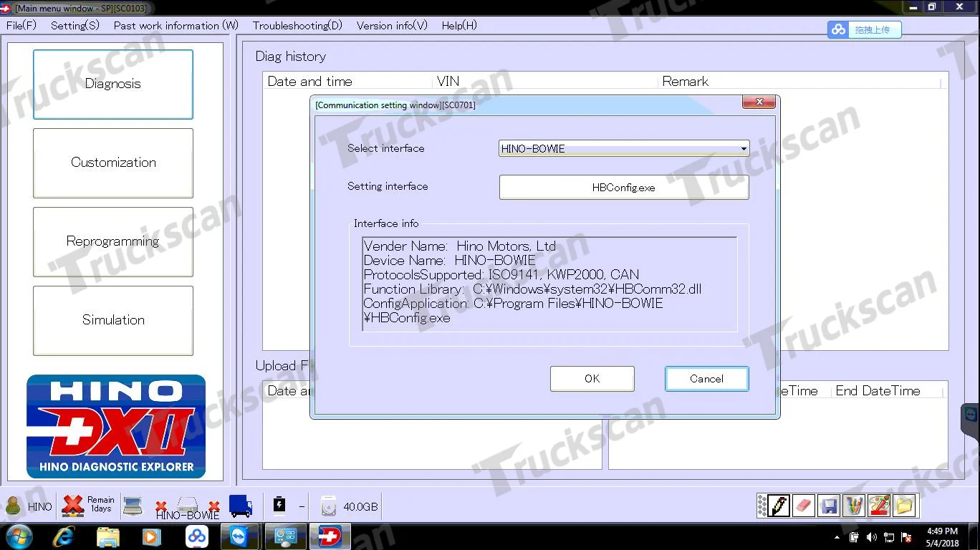Click the HINO-BOWIE interface device icon
The height and width of the screenshot is (550, 980).
[188, 507]
